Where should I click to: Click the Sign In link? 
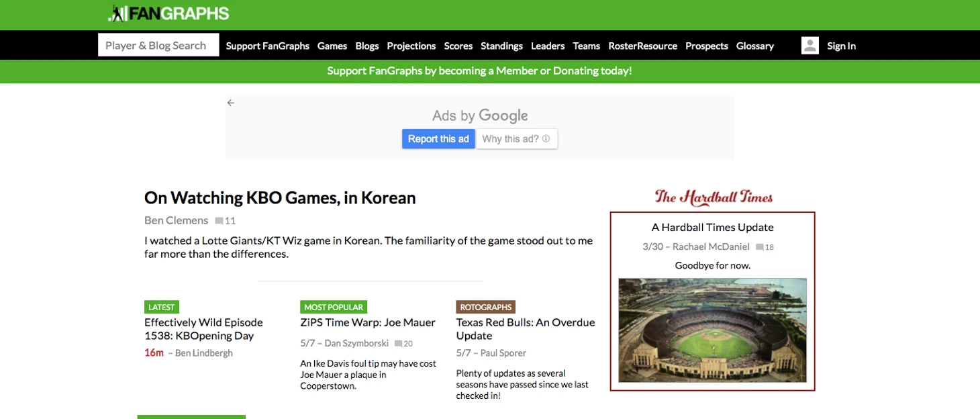click(x=841, y=46)
